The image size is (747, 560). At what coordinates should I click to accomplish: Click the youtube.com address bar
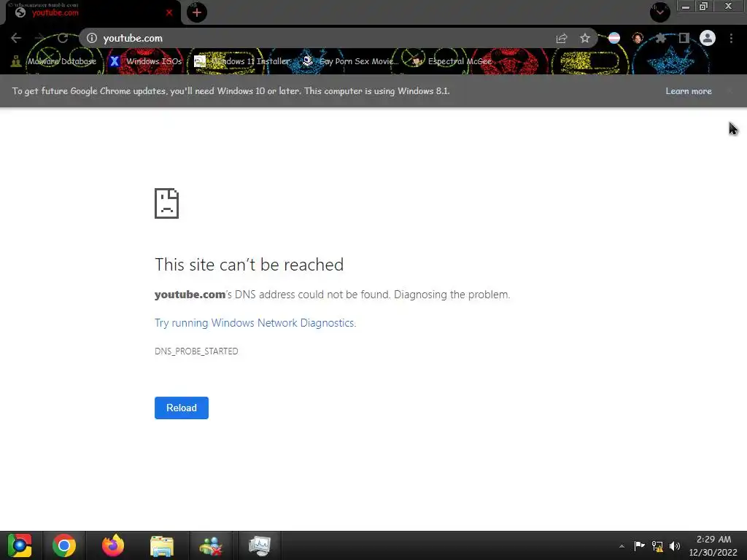338,38
